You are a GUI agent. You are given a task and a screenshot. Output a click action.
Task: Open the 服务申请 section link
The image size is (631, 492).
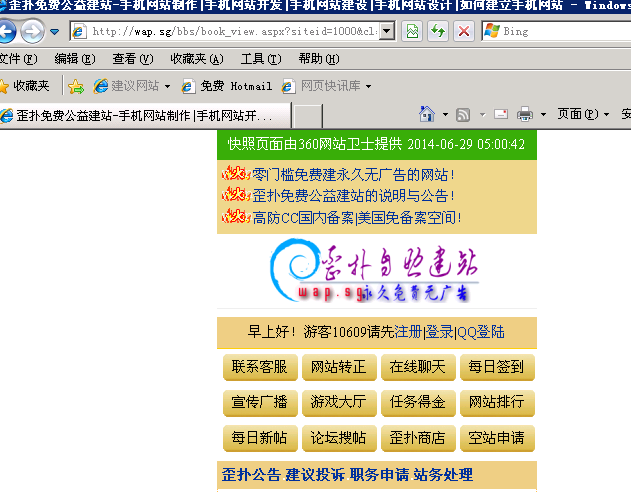(x=379, y=475)
